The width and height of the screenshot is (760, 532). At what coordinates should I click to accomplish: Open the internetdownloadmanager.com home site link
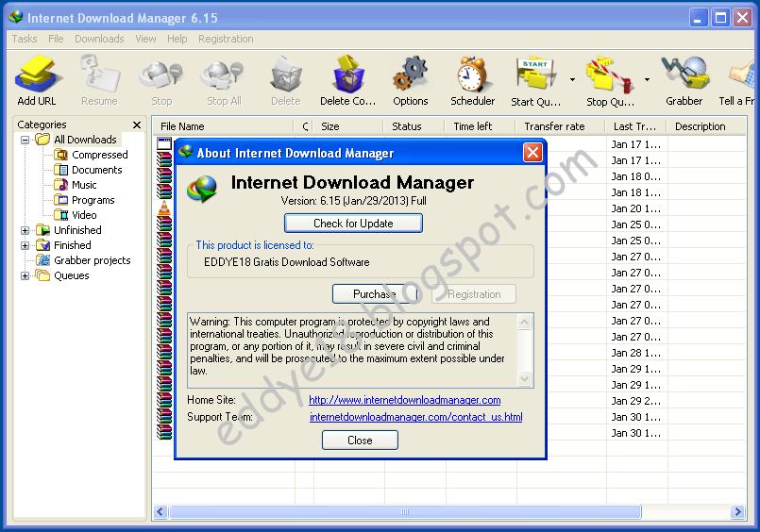(405, 400)
